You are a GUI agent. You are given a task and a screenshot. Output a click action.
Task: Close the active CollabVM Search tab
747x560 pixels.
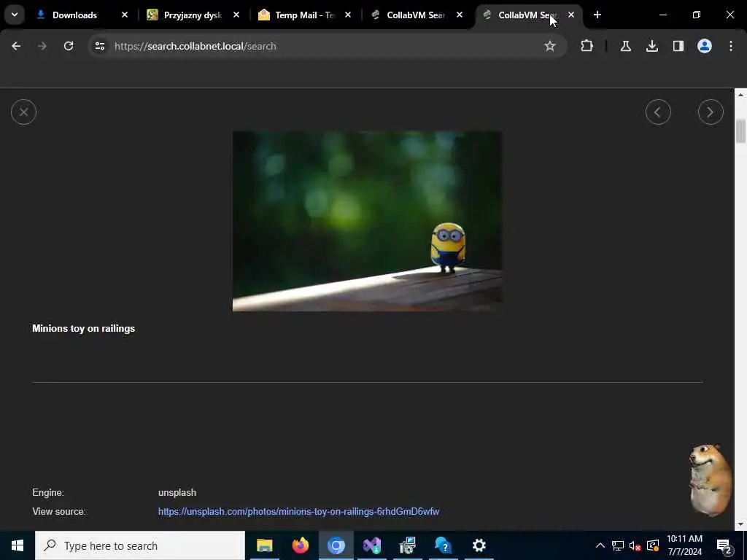click(570, 15)
